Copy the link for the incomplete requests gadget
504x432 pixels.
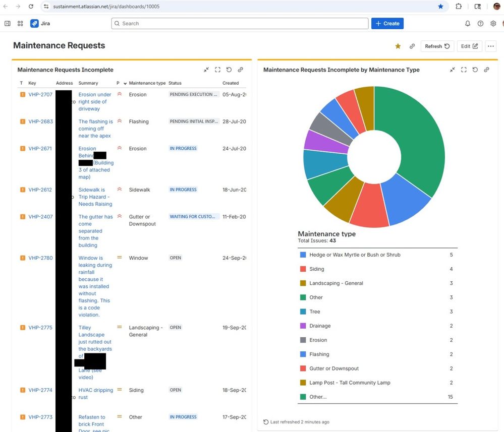coord(241,70)
